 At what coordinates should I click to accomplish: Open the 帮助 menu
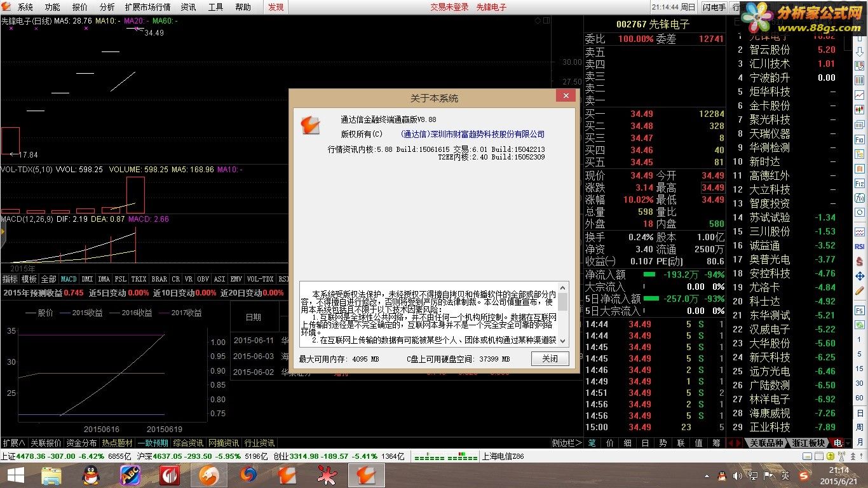coord(243,7)
